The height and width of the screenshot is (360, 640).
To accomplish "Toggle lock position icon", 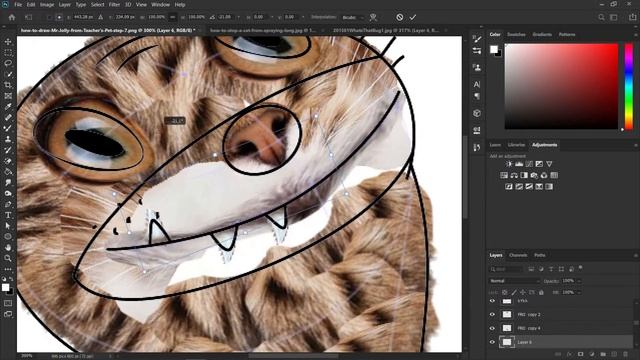I will coord(523,292).
